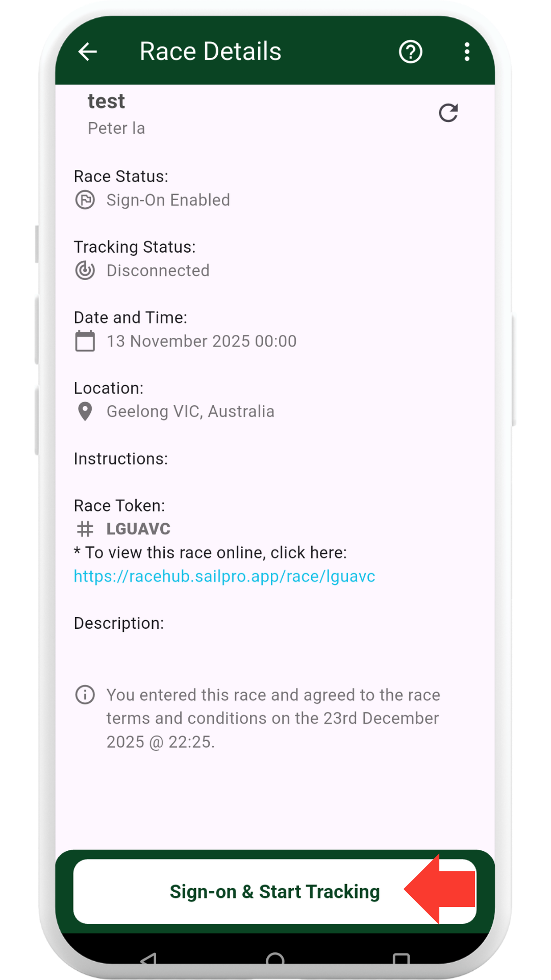Open the racehub.sailpro.app race link
Screen dimensions: 551x980
pyautogui.click(x=224, y=576)
